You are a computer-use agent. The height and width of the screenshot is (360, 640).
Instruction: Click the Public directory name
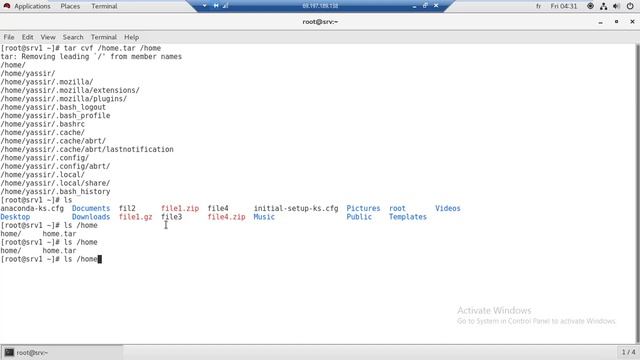tap(359, 217)
